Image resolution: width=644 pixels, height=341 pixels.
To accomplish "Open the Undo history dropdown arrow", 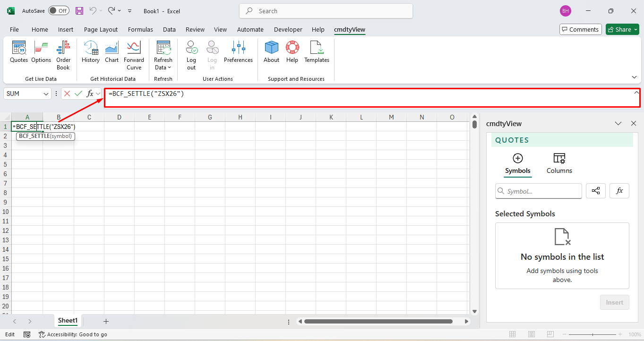I will point(101,10).
